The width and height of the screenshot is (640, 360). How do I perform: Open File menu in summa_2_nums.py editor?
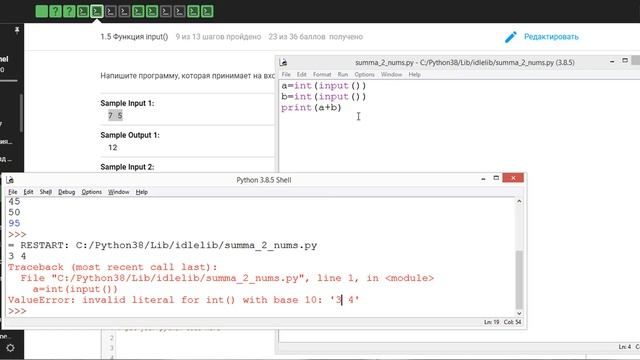tap(286, 75)
